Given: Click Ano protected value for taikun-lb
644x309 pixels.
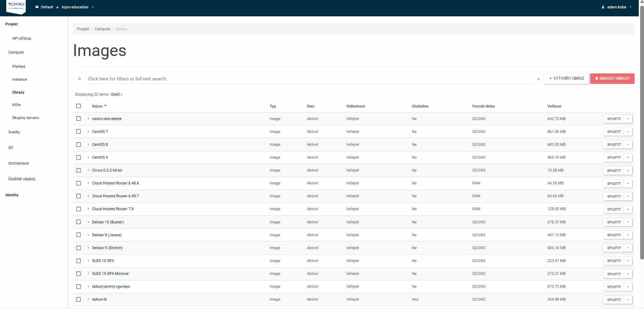Looking at the screenshot, I should [415, 299].
